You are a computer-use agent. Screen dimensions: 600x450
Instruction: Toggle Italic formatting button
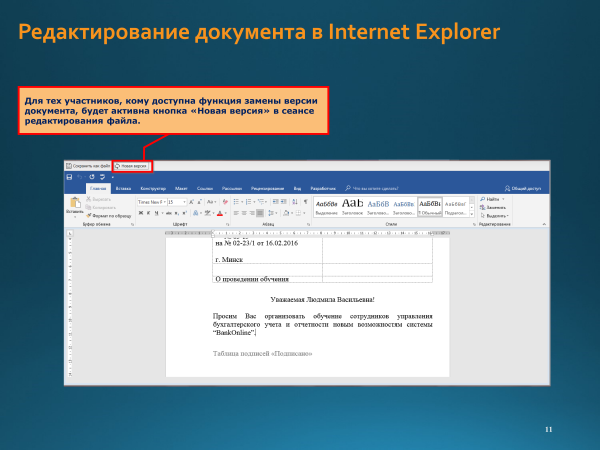[149, 212]
